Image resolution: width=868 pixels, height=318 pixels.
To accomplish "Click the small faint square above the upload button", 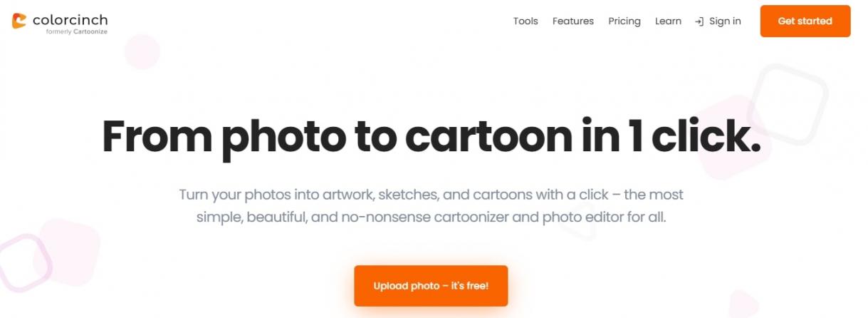I will point(580,223).
